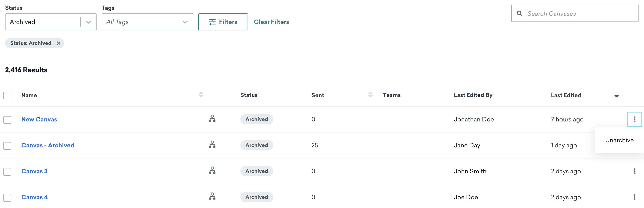The image size is (644, 208).
Task: Click the canvas flow icon for New Canvas
Action: tap(212, 118)
